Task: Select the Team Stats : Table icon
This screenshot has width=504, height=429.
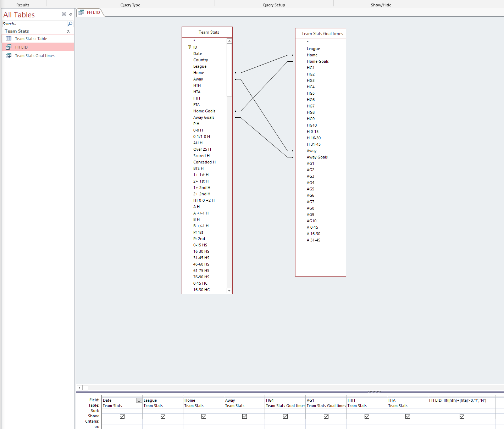Action: pyautogui.click(x=9, y=38)
